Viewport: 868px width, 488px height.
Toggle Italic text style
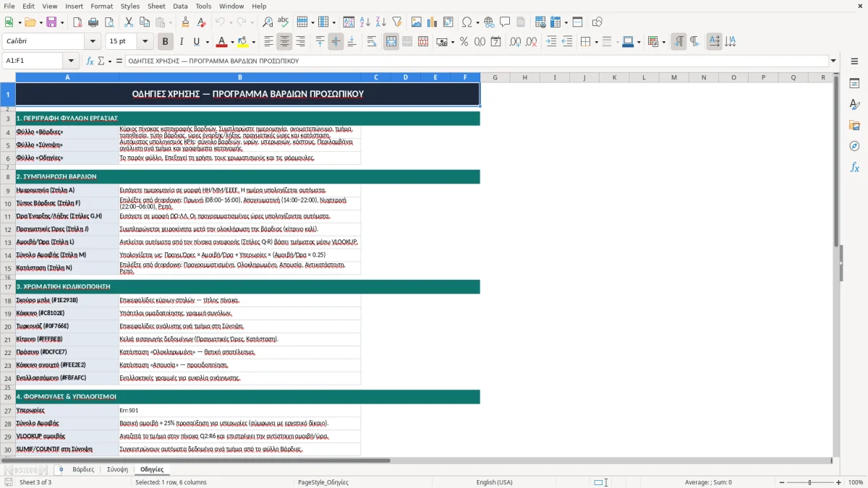pos(181,42)
